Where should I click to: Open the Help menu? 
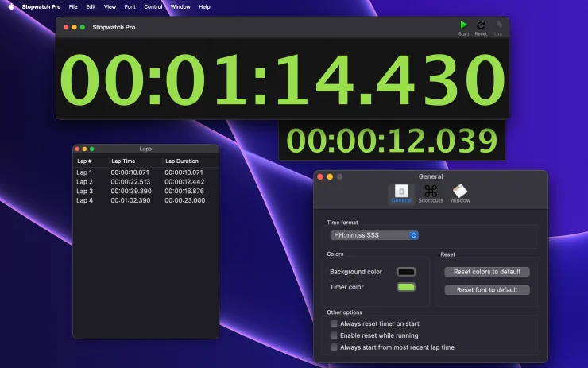pyautogui.click(x=204, y=6)
